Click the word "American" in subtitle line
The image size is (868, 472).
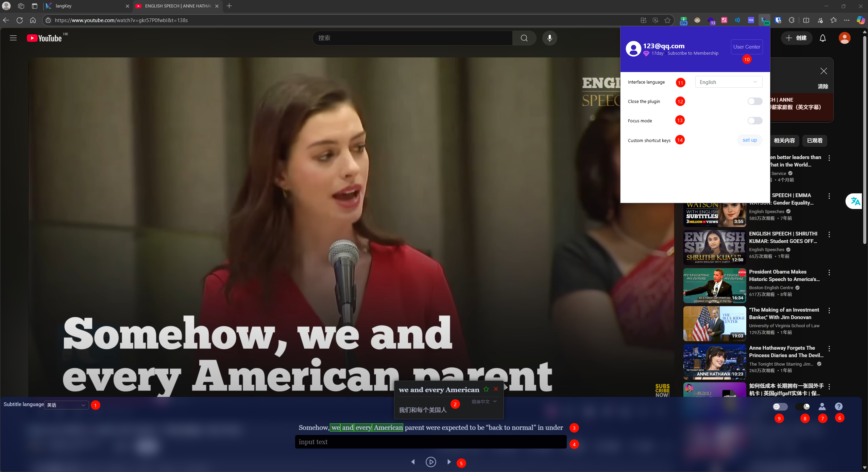coord(388,427)
